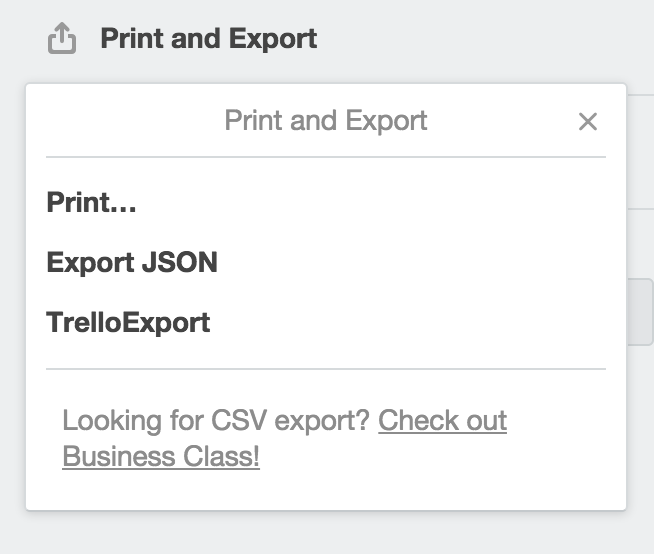Screen dimensions: 654x554
Task: Launch the TrelloExport extension option
Action: [x=128, y=322]
